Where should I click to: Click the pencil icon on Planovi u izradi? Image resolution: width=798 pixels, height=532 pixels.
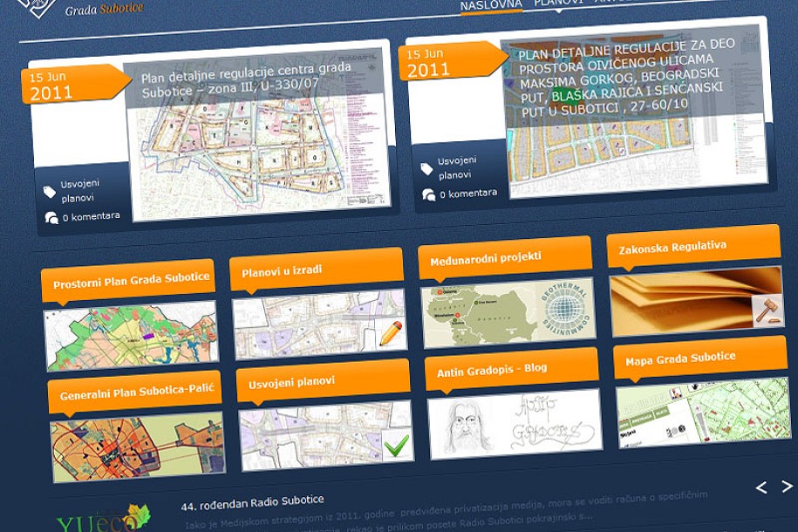point(391,333)
